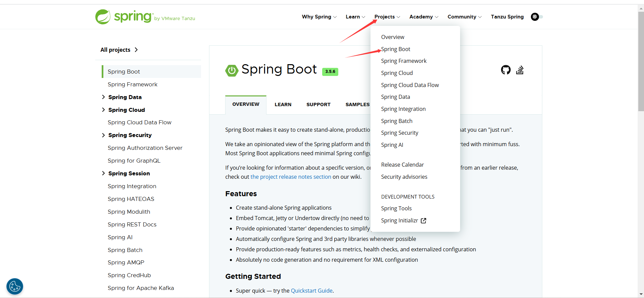Expand the Community dropdown menu
644x298 pixels.
(464, 17)
